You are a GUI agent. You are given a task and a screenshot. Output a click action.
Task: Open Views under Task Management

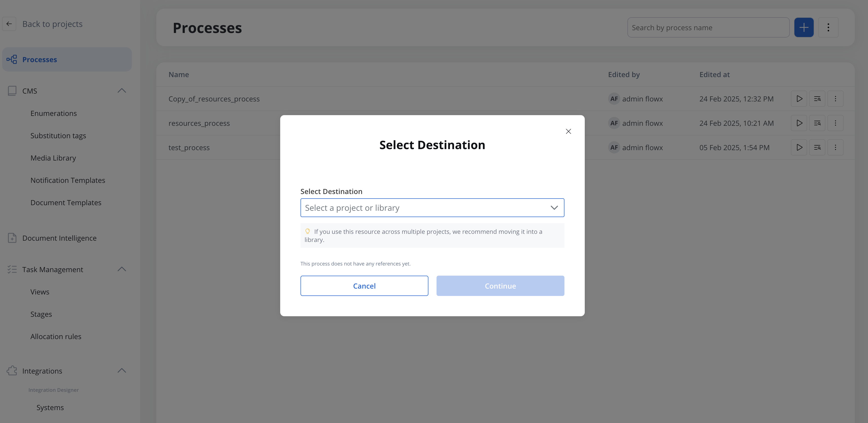click(x=40, y=292)
